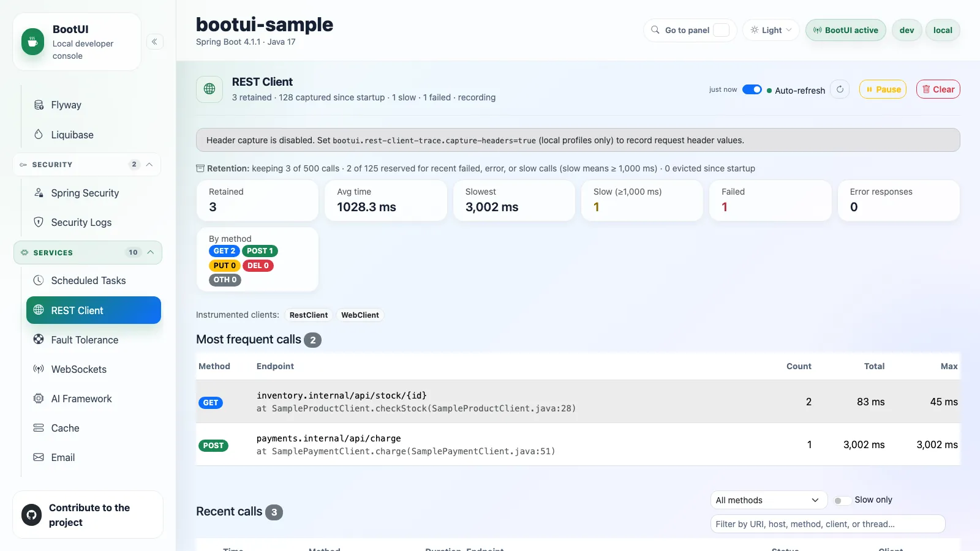Image resolution: width=980 pixels, height=551 pixels.
Task: Go to the Scheduled Tasks panel
Action: 94,280
